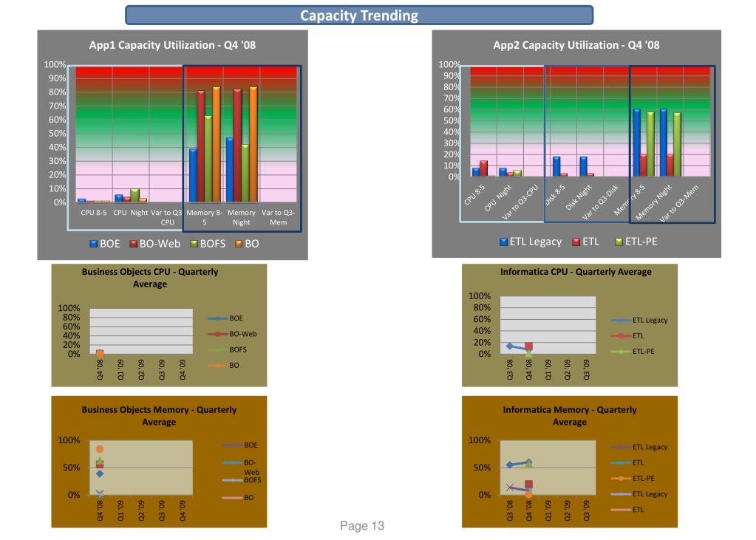Select the Informatica CPU - Quarterly Average title
Screen dimensions: 756x540
(576, 272)
